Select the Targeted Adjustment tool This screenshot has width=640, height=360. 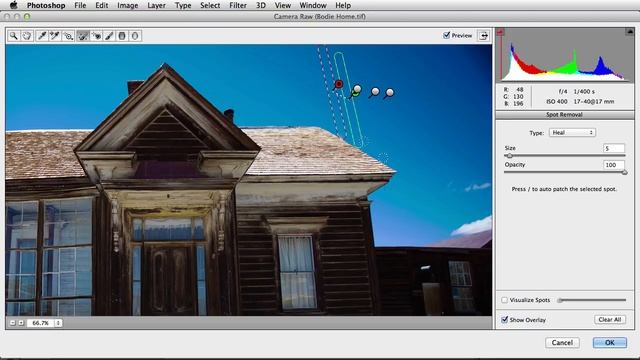68,36
